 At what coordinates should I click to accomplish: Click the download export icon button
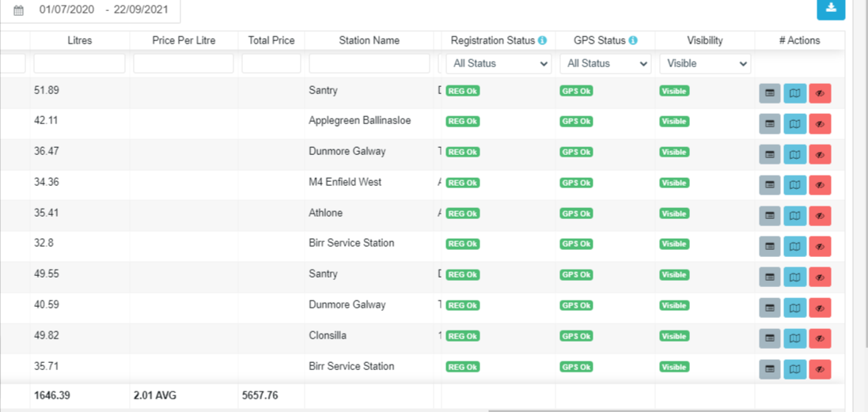tap(831, 8)
